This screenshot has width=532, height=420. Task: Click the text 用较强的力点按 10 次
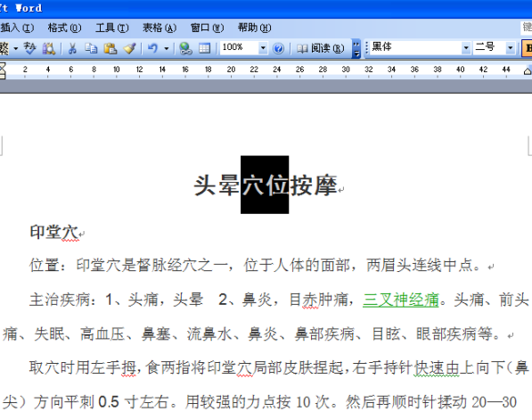click(258, 402)
